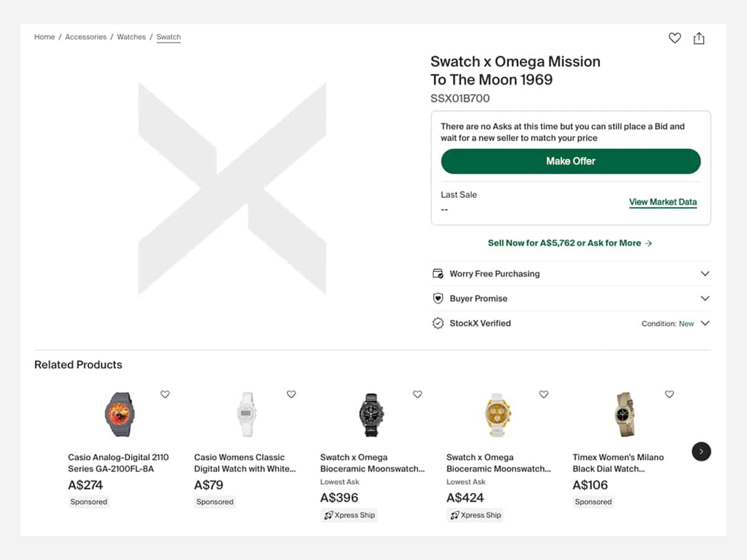Click the StockX Verified badge icon

pos(438,324)
